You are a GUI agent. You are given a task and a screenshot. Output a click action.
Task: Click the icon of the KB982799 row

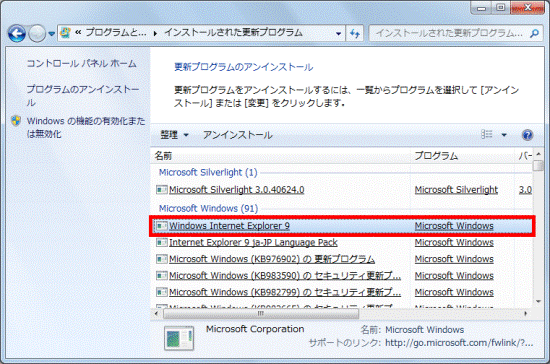pos(162,292)
